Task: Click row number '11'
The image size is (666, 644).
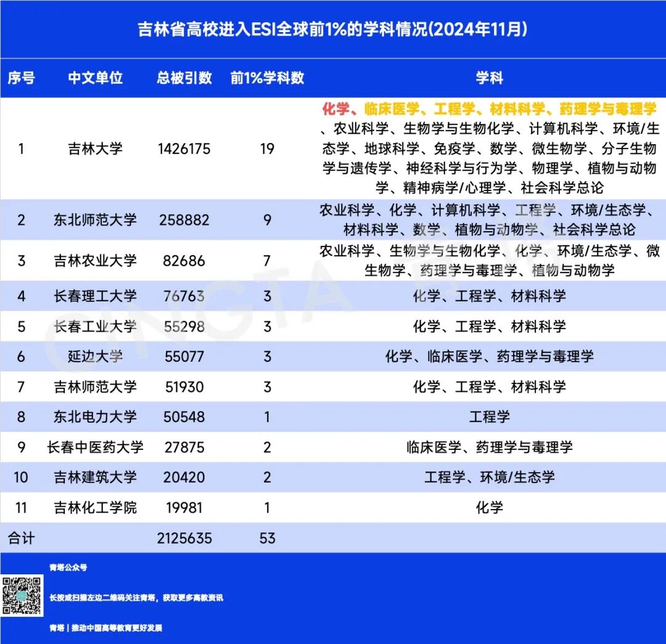Action: (x=21, y=508)
